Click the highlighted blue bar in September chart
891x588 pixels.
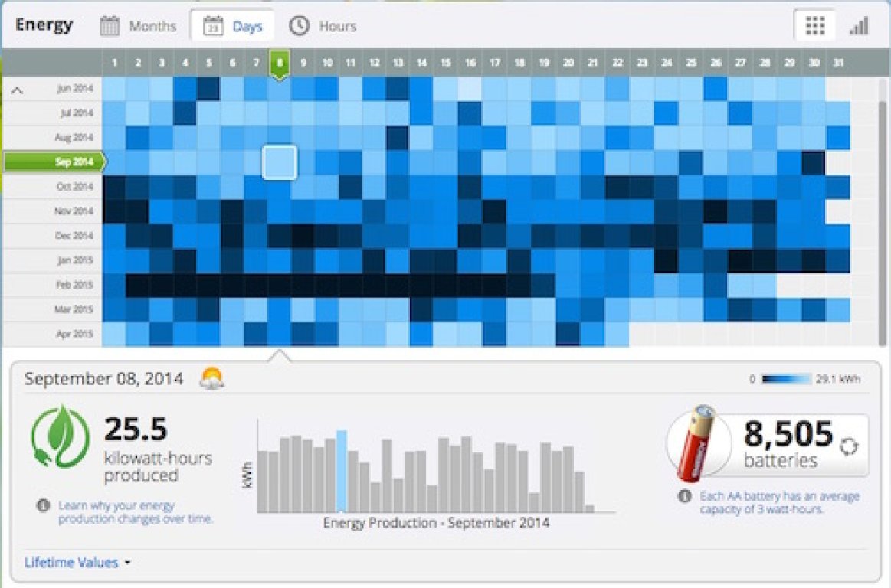coord(342,471)
